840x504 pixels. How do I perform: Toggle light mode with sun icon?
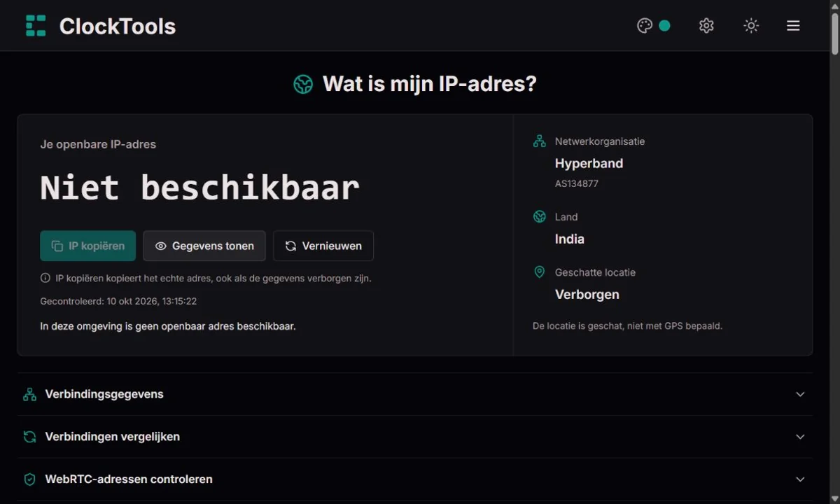[x=751, y=26]
